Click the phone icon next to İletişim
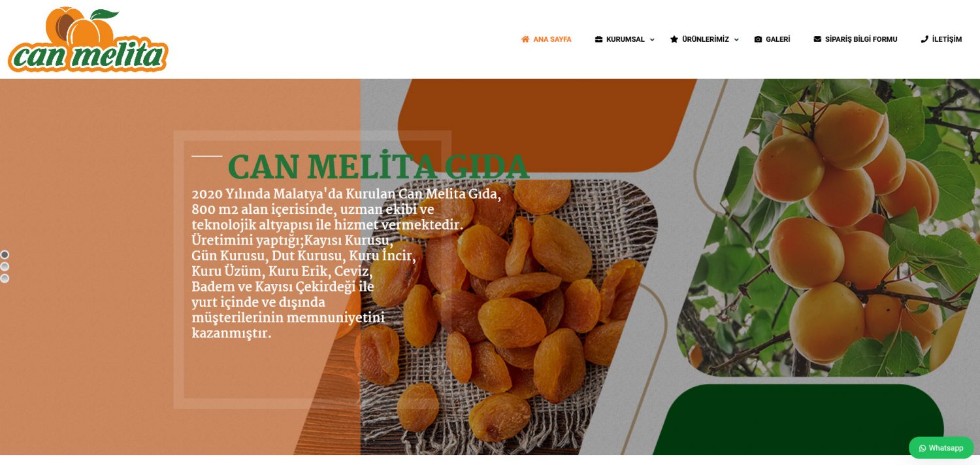Image resolution: width=980 pixels, height=465 pixels. click(924, 39)
